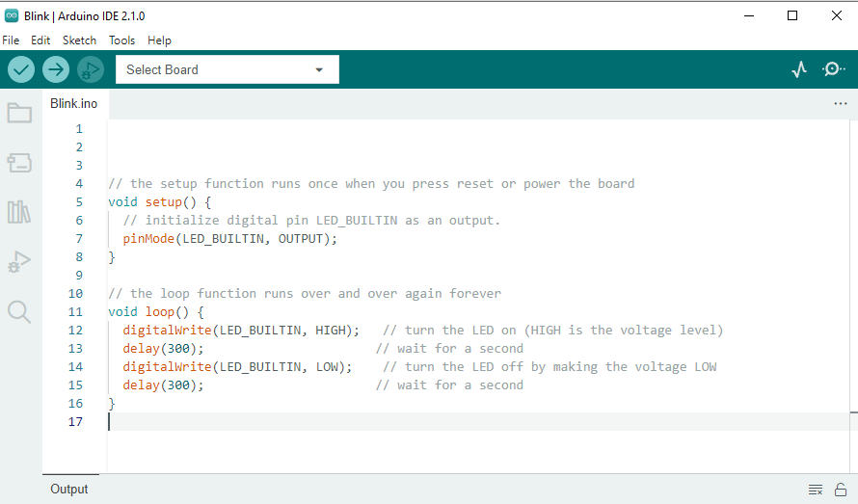The height and width of the screenshot is (504, 858).
Task: Maximize the Arduino IDE window
Action: click(x=792, y=15)
